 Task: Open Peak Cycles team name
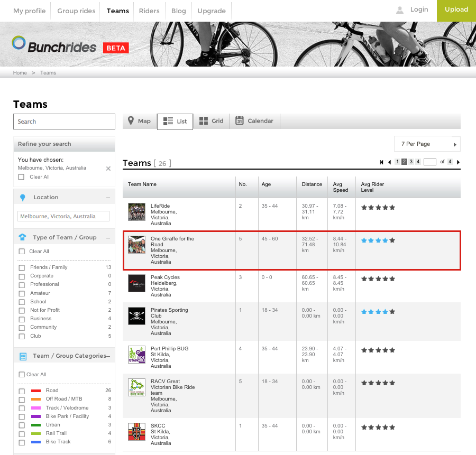(165, 277)
